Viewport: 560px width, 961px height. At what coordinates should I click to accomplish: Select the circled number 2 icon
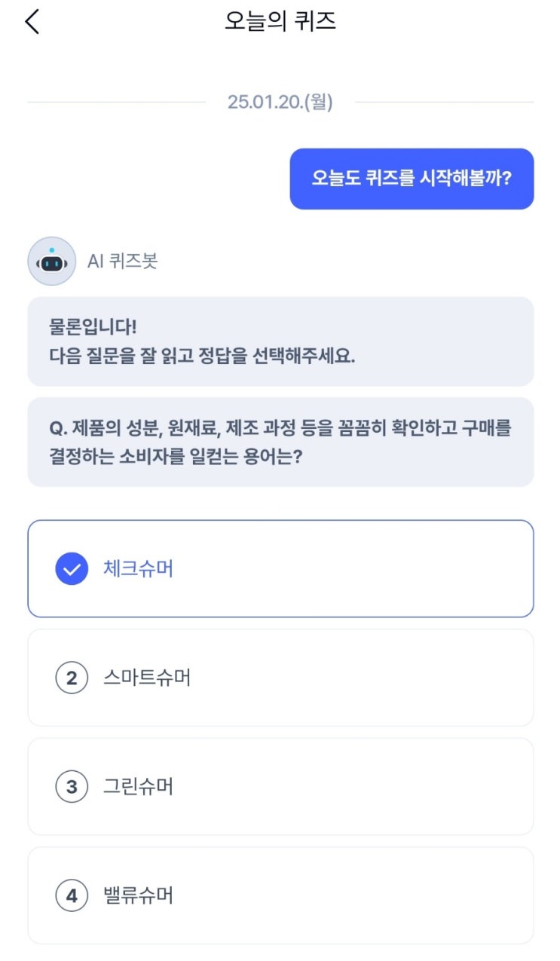click(x=72, y=678)
